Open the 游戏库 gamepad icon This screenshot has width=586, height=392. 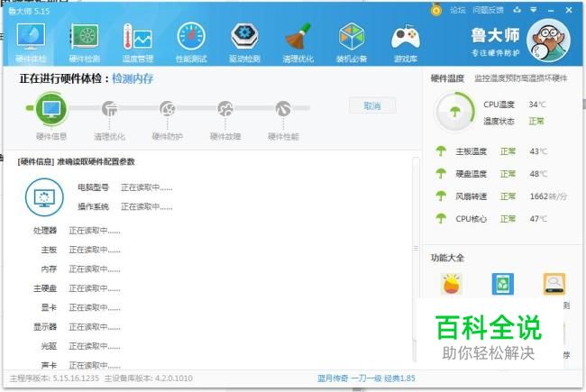(x=406, y=43)
